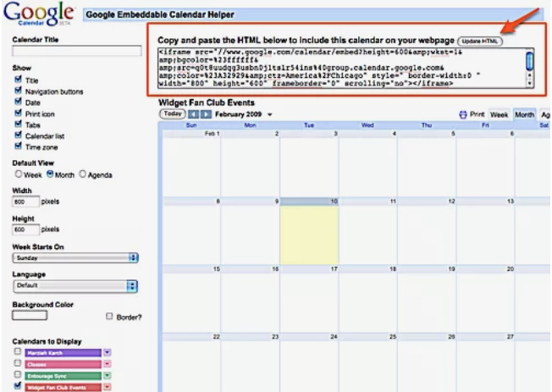Image resolution: width=552 pixels, height=392 pixels.
Task: Open the February 2009 date picker dropdown
Action: (x=269, y=114)
